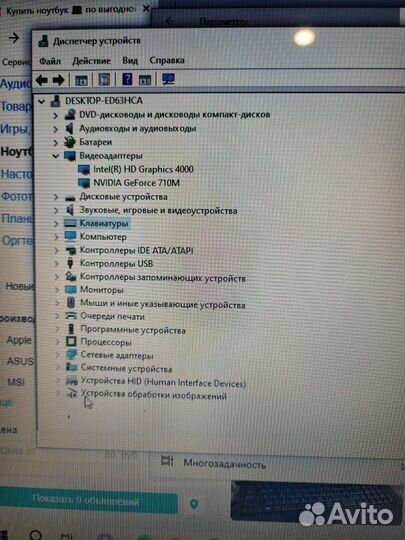The image size is (405, 540).
Task: Collapse the Видеоадаптеры chevron
Action: pyautogui.click(x=55, y=156)
